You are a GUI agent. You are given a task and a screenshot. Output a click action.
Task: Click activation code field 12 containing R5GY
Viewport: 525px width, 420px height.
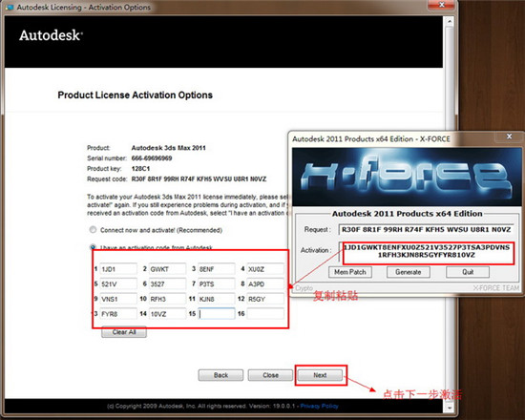[x=265, y=299]
